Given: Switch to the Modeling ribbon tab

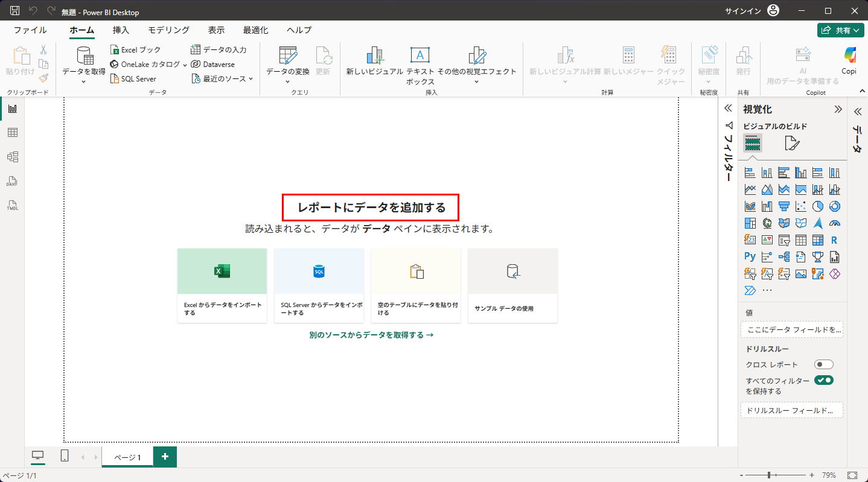Looking at the screenshot, I should [x=169, y=30].
